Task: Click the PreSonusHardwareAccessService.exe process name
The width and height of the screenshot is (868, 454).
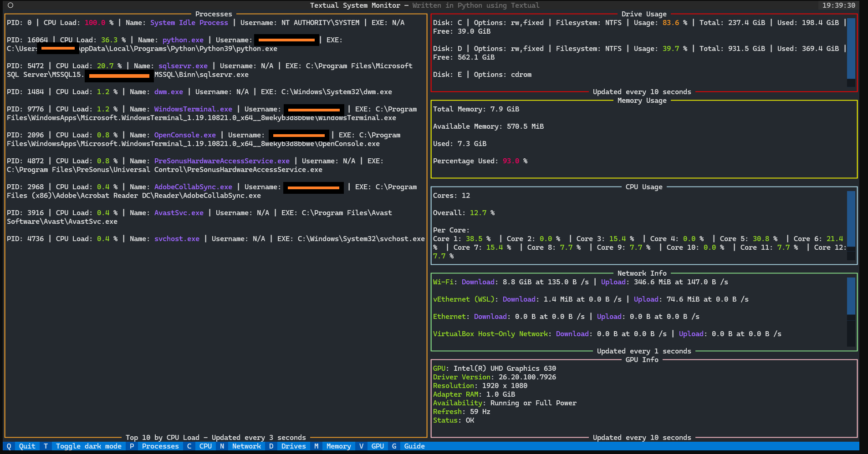Action: [222, 161]
